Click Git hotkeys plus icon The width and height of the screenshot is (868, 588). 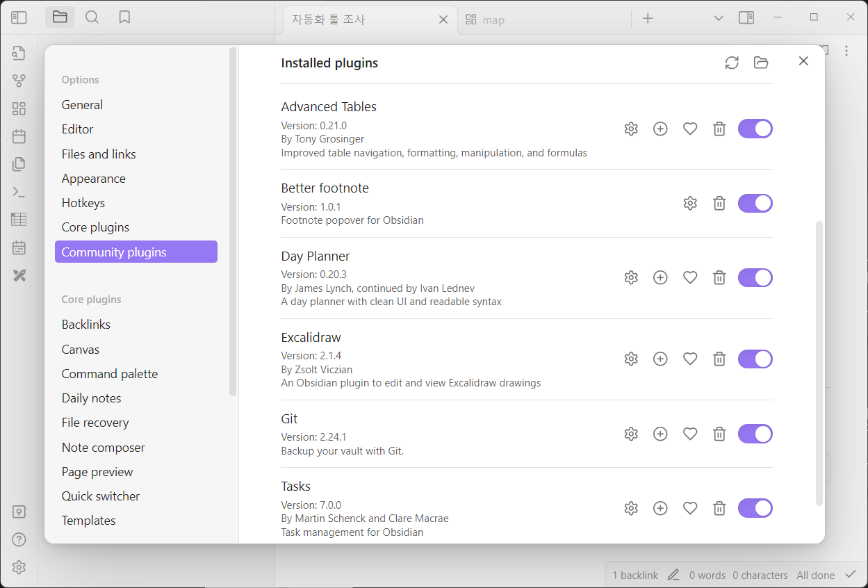[660, 434]
